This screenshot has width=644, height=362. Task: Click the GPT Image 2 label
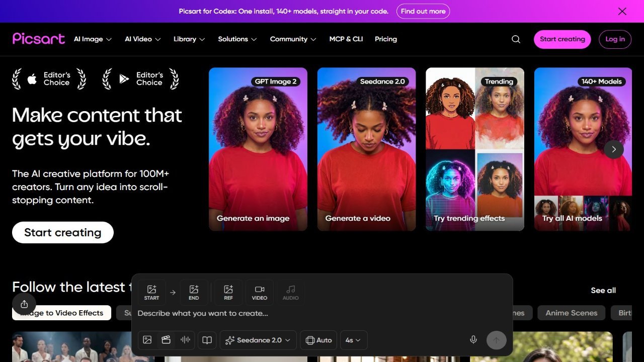[276, 81]
